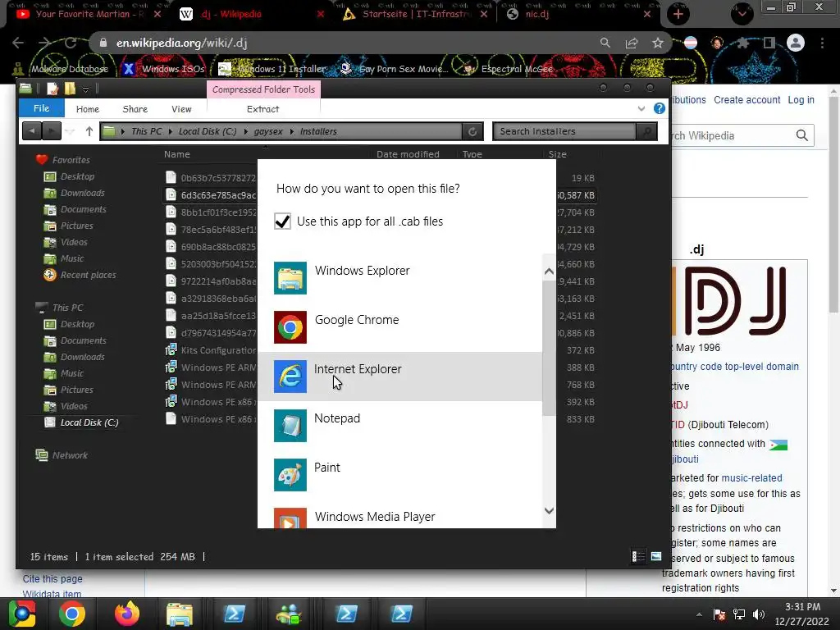Click the down arrow of the app list scrollbar
The height and width of the screenshot is (630, 840).
(x=549, y=510)
